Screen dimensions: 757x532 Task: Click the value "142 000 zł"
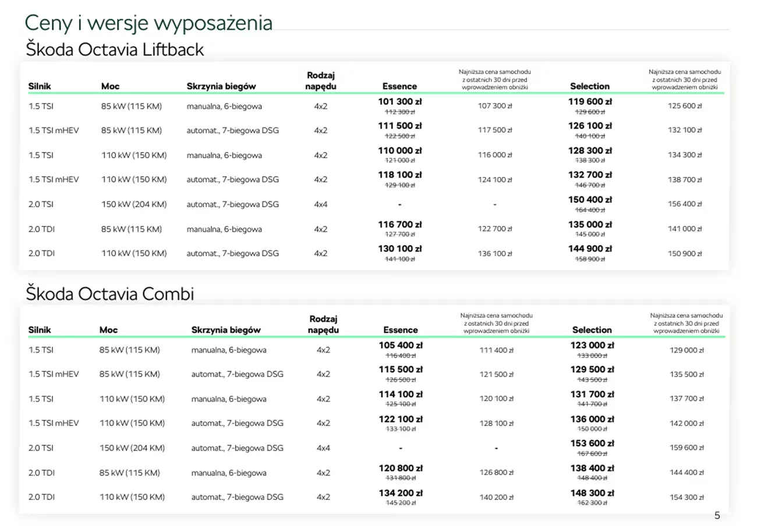687,423
